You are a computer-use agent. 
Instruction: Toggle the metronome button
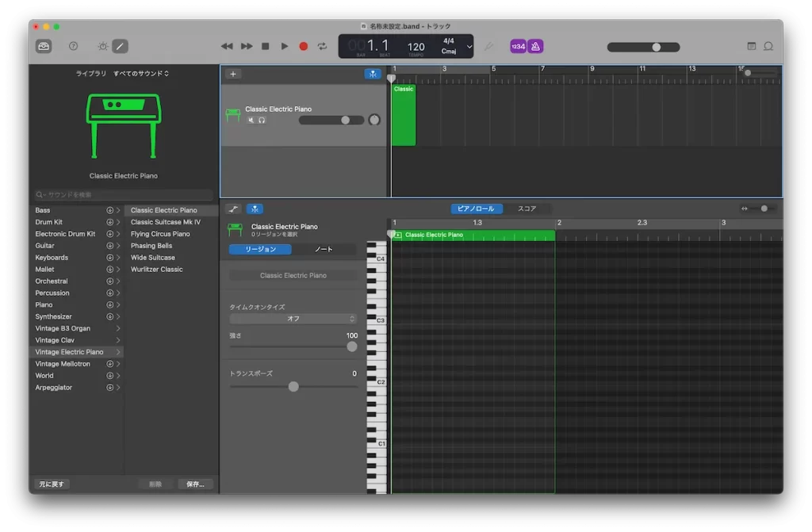pyautogui.click(x=535, y=47)
